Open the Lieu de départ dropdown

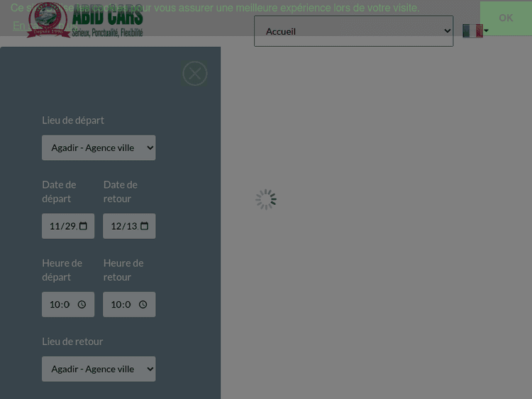pos(99,148)
